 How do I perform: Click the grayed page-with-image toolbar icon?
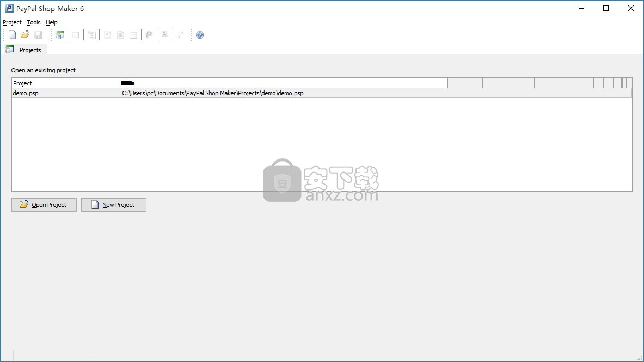[x=108, y=35]
